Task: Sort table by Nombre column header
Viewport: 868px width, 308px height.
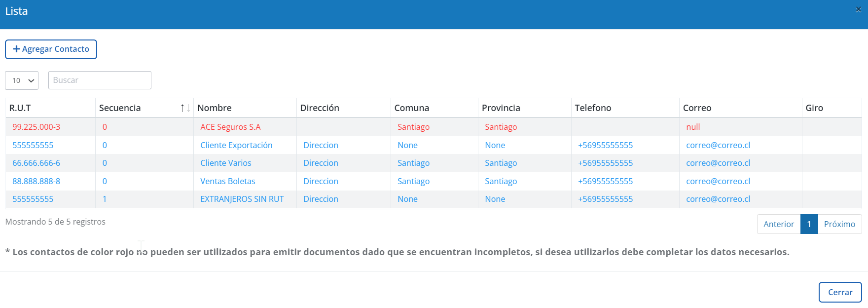Action: [x=215, y=108]
